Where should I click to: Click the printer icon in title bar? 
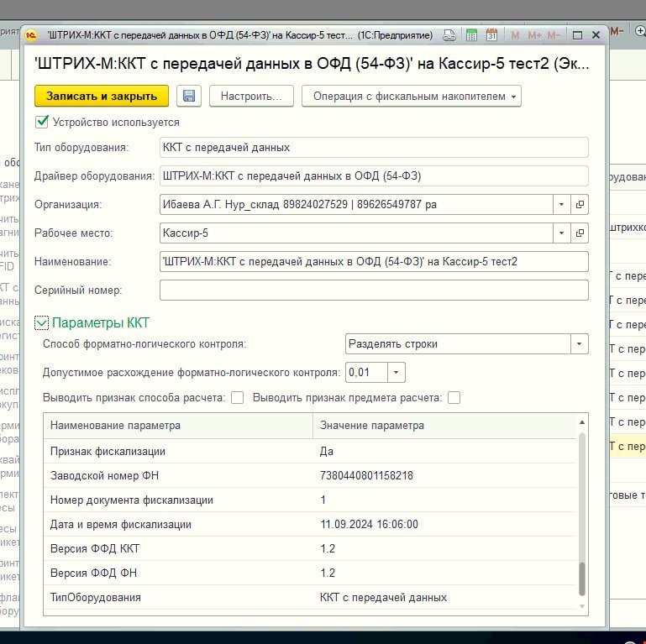point(450,35)
